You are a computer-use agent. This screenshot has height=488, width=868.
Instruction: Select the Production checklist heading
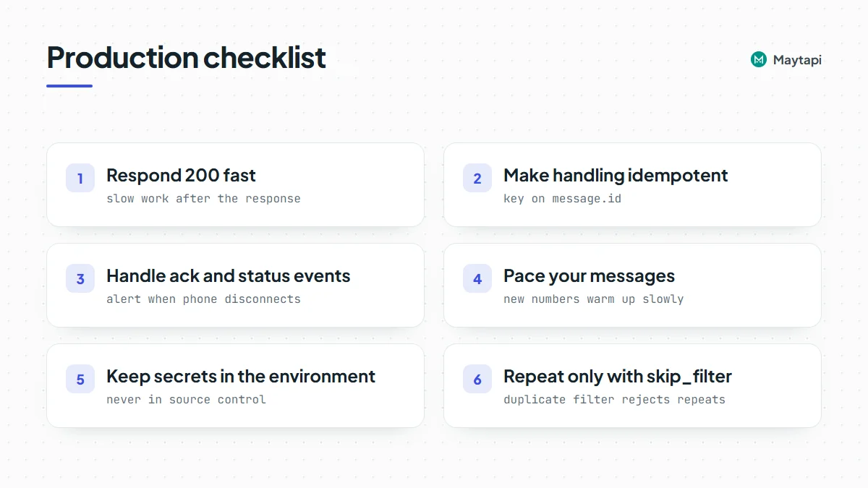(187, 58)
